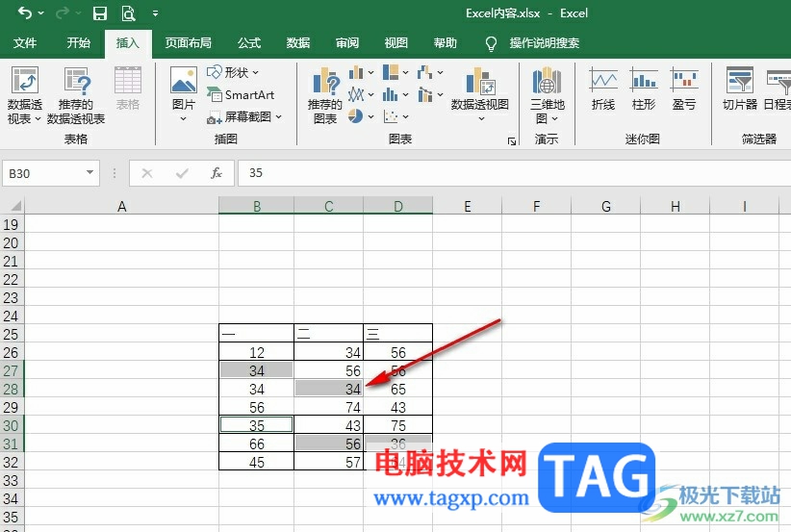791x532 pixels.
Task: Open the 文件 tab
Action: coord(25,43)
